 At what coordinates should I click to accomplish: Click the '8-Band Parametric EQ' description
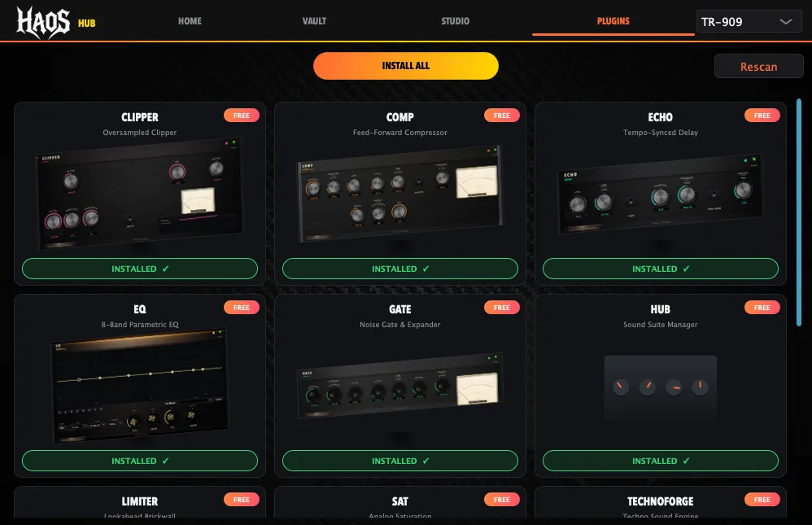pyautogui.click(x=140, y=325)
